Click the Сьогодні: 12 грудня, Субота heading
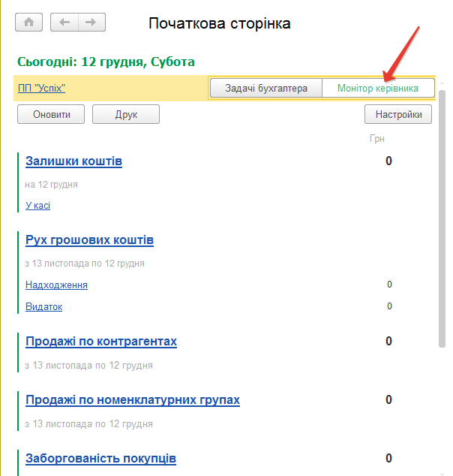Screen dimensions: 453x476 pyautogui.click(x=106, y=62)
